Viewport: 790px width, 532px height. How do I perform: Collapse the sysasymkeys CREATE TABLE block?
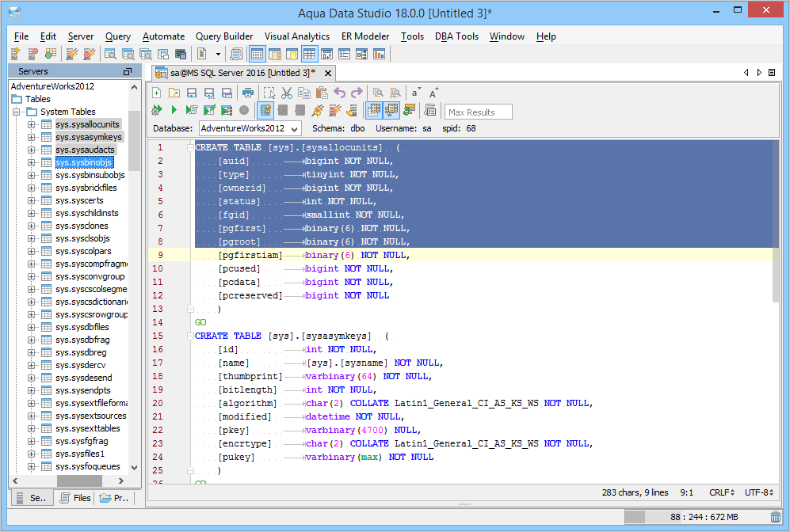[190, 336]
